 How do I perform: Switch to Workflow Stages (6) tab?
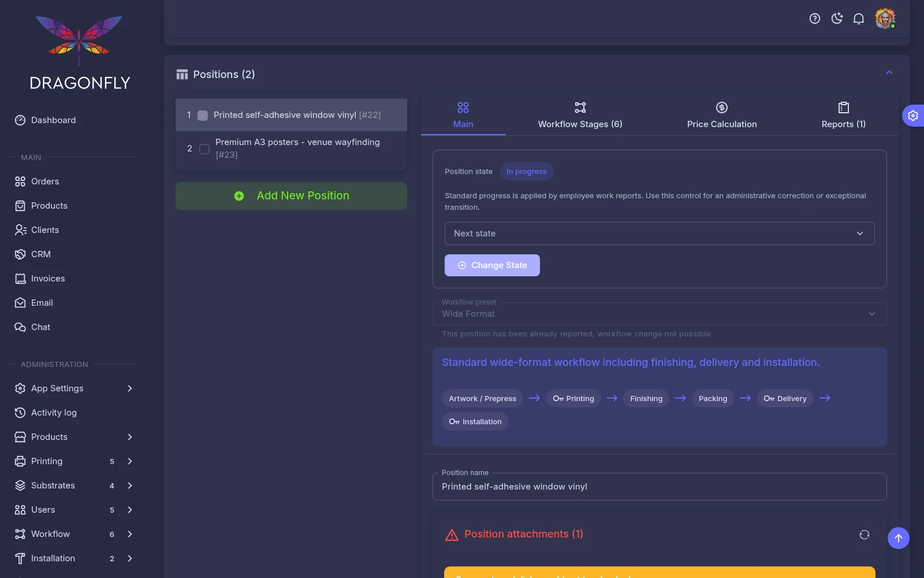[580, 116]
